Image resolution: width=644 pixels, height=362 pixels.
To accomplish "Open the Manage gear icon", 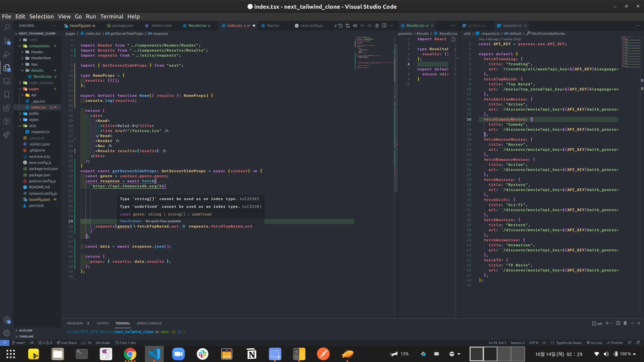I will 7,333.
